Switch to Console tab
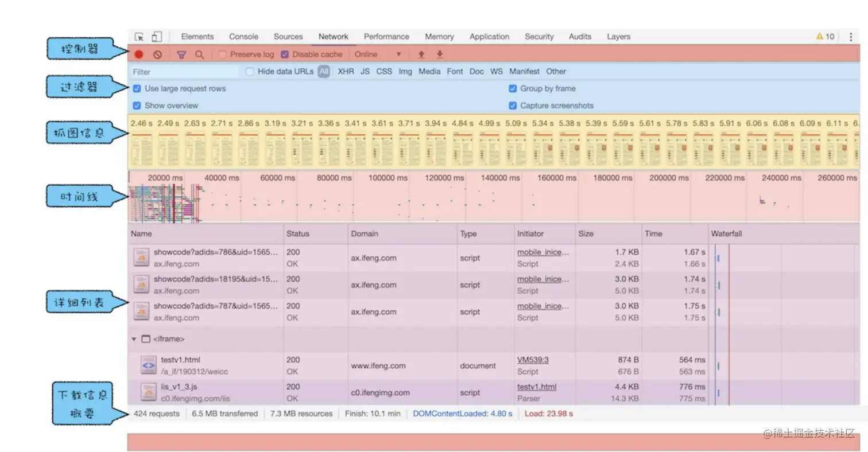This screenshot has width=868, height=452. (x=243, y=37)
